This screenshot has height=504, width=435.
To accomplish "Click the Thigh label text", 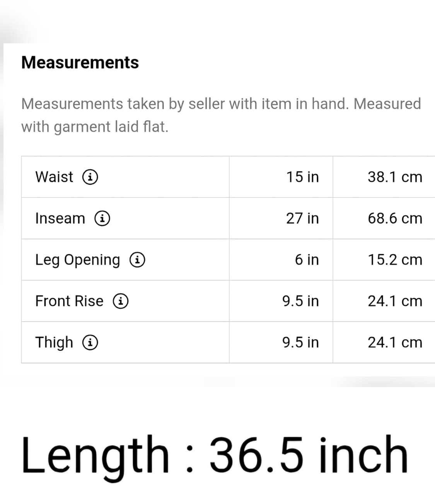I will [x=54, y=343].
